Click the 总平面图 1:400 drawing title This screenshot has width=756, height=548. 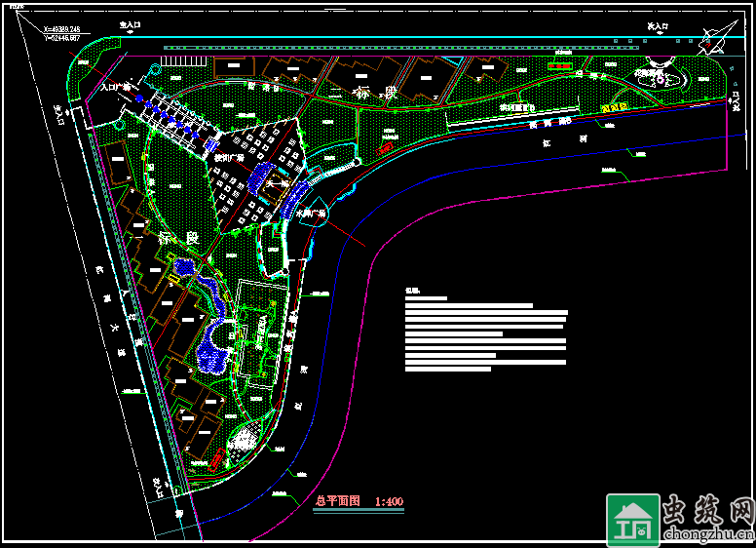[x=359, y=501]
